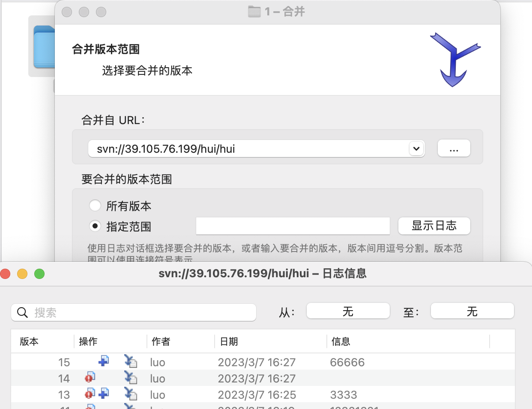Expand the merge URL dropdown arrow
Image resolution: width=532 pixels, height=409 pixels.
tap(416, 149)
